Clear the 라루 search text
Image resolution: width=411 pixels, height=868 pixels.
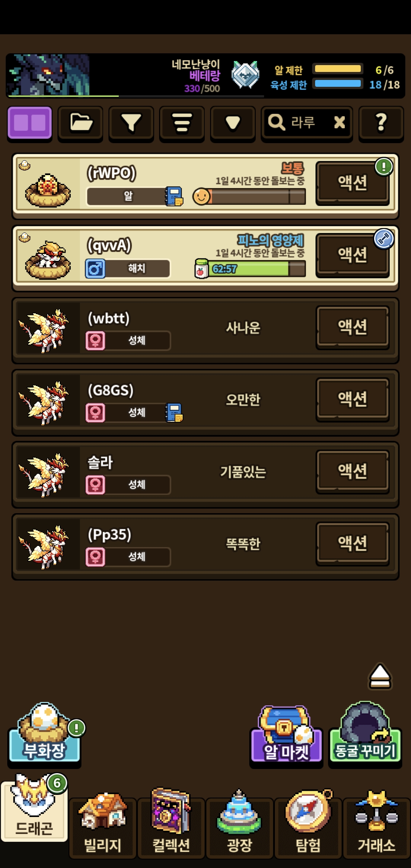click(339, 123)
